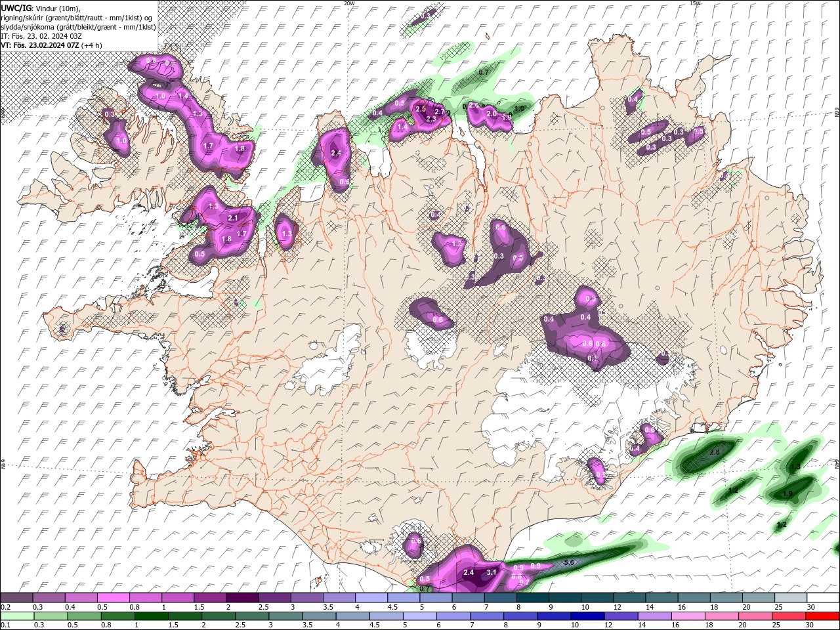Click the '3.1' snowfall value on the south coast
Screen dimensions: 840x630
(492, 572)
